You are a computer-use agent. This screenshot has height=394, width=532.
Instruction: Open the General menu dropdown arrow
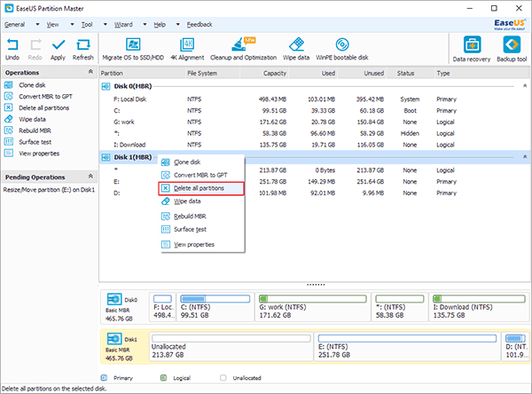click(x=37, y=25)
